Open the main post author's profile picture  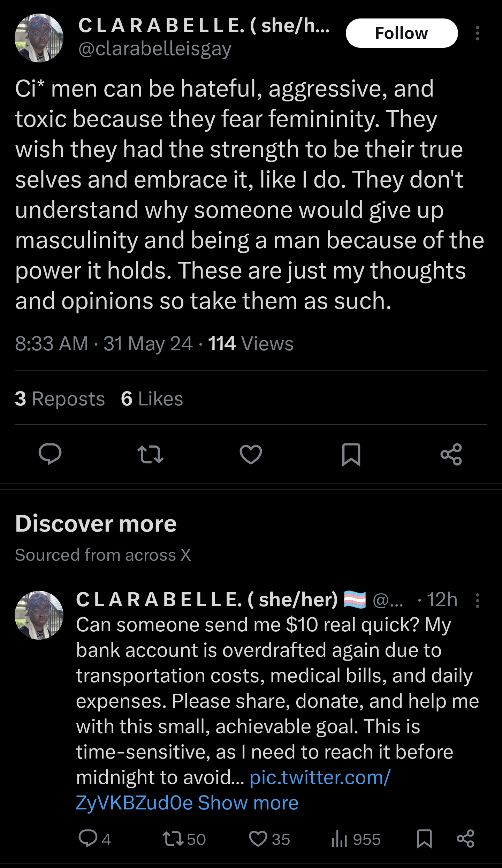point(39,38)
